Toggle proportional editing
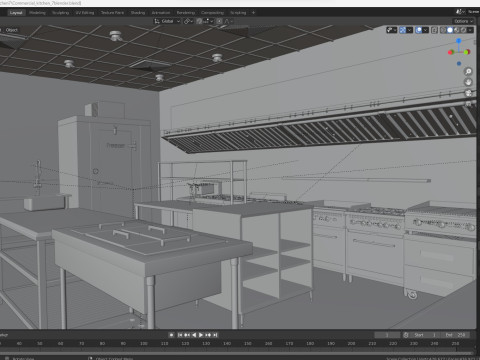Screen dimensions: 480x360 pyautogui.click(x=219, y=21)
